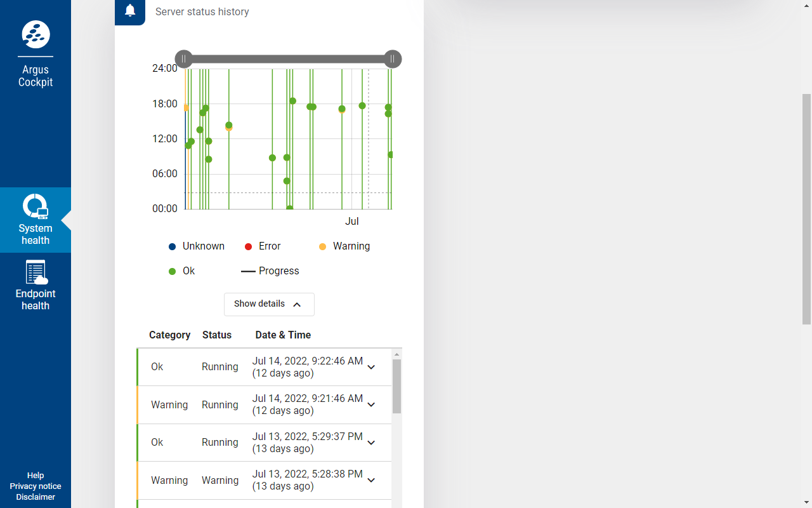The height and width of the screenshot is (508, 812).
Task: Toggle the Unknown legend series
Action: click(x=197, y=246)
